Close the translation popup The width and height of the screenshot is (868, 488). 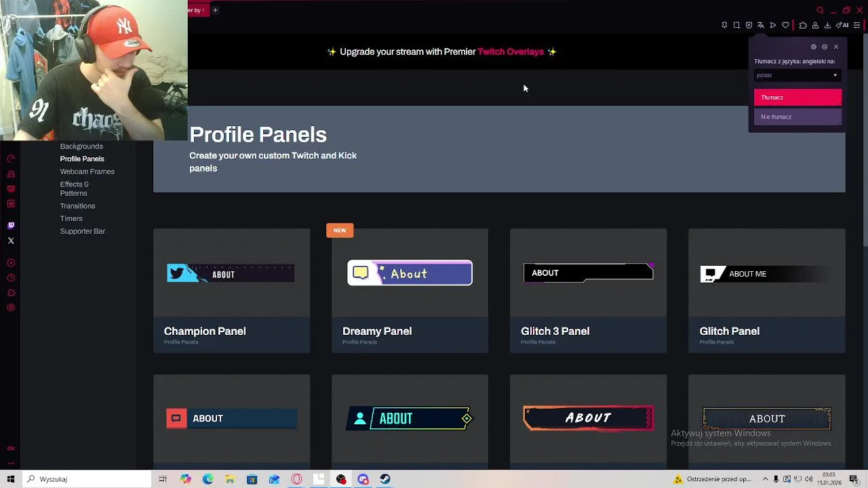836,47
